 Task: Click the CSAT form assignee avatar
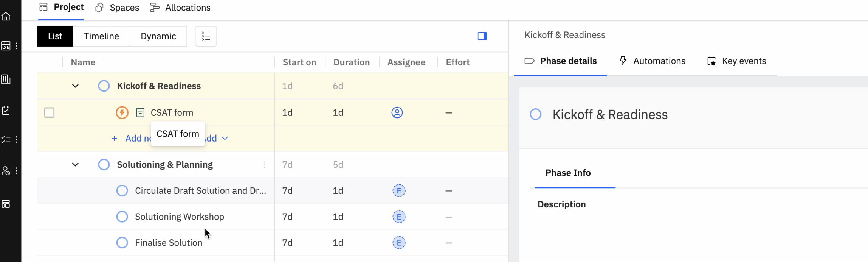coord(397,112)
